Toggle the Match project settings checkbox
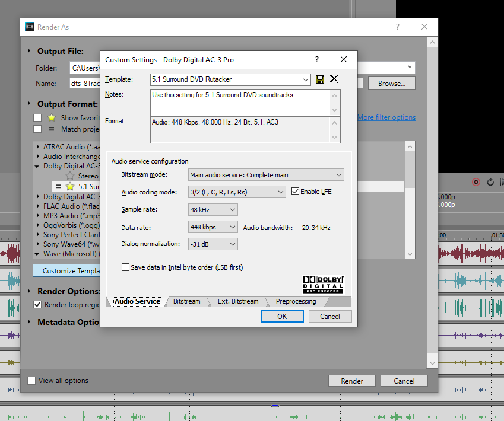This screenshot has height=421, width=504. tap(37, 129)
